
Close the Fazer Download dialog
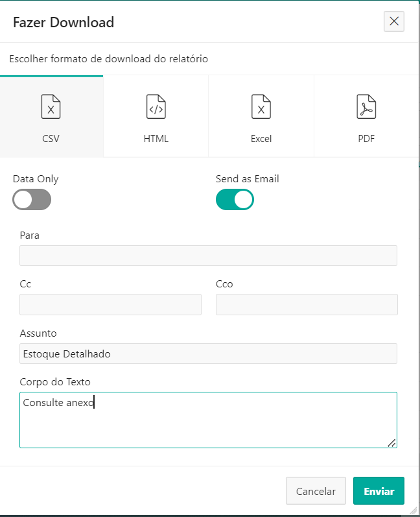[393, 21]
